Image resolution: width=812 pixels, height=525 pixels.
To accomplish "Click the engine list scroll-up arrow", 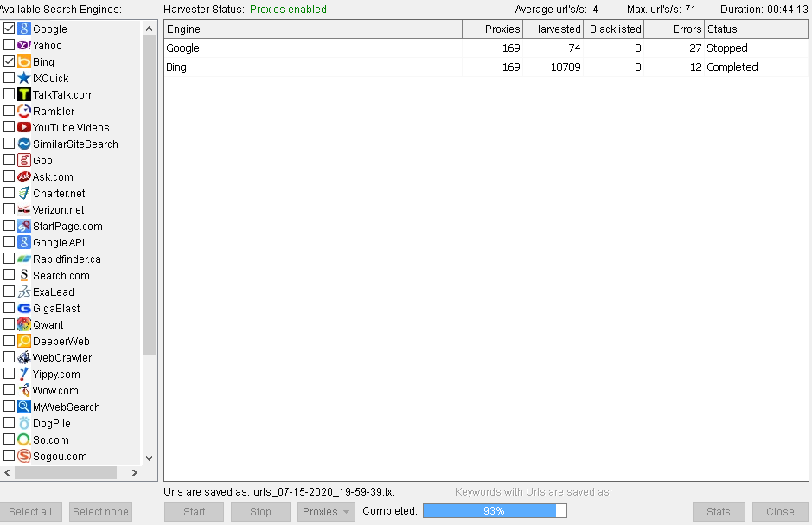I will (x=149, y=29).
